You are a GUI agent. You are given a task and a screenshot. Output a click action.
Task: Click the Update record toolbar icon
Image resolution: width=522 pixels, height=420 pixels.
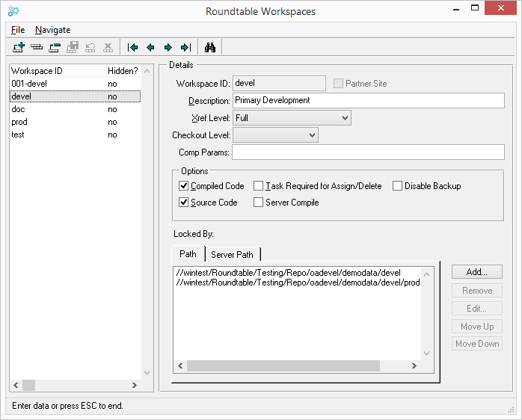(37, 48)
